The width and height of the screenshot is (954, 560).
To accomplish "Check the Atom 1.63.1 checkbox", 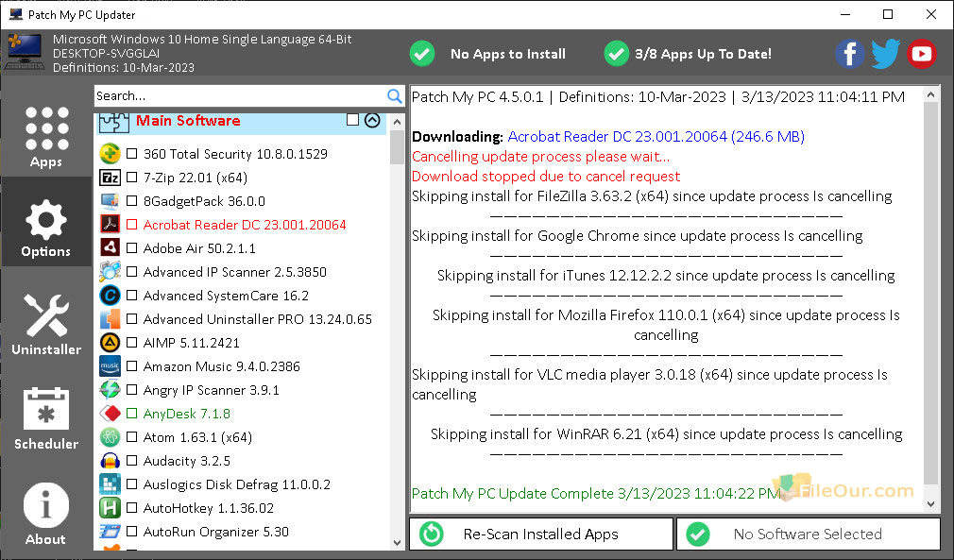I will (x=131, y=437).
